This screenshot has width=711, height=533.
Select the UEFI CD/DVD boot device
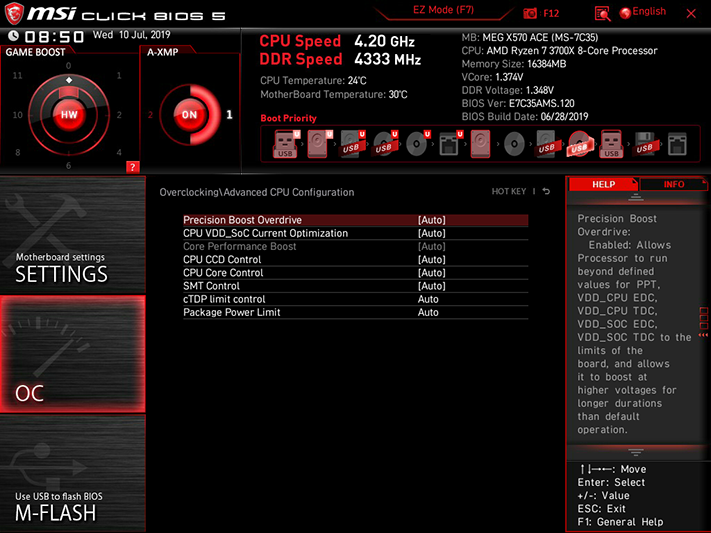click(x=418, y=144)
